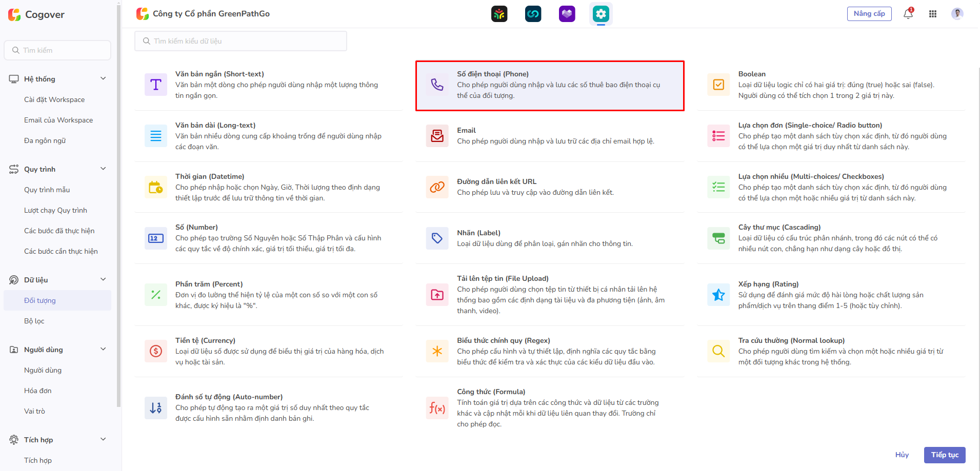Open the apps grid launcher icon

(932, 14)
